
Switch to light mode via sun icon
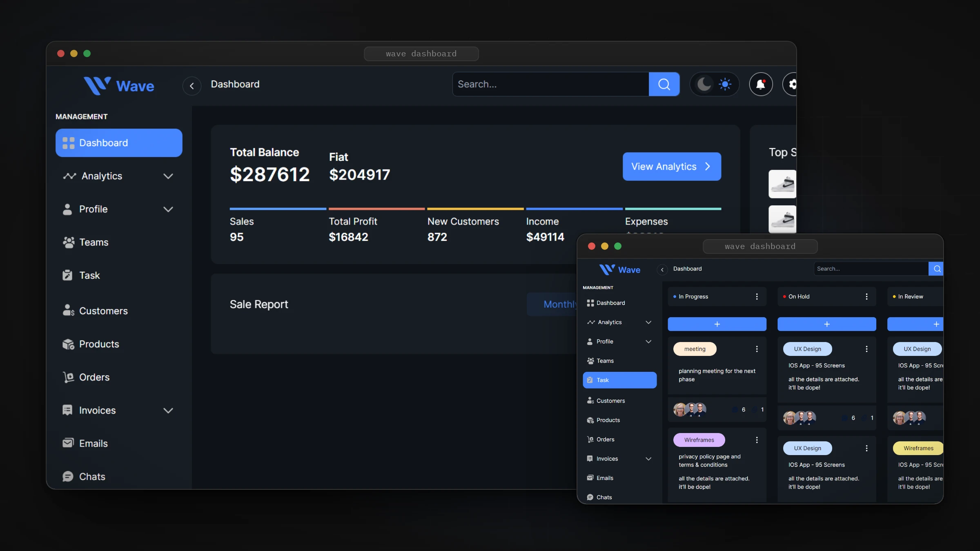725,84
